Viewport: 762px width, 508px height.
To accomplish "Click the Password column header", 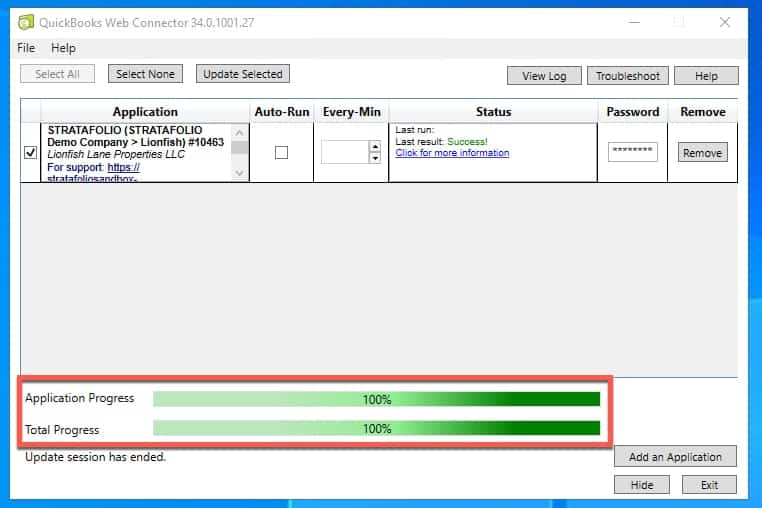I will pos(633,112).
